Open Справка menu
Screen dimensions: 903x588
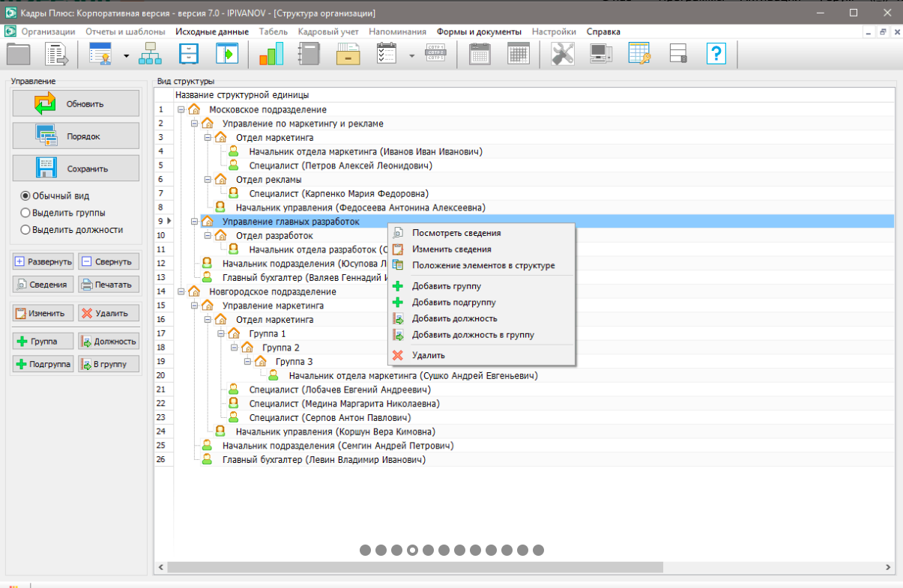click(x=603, y=31)
